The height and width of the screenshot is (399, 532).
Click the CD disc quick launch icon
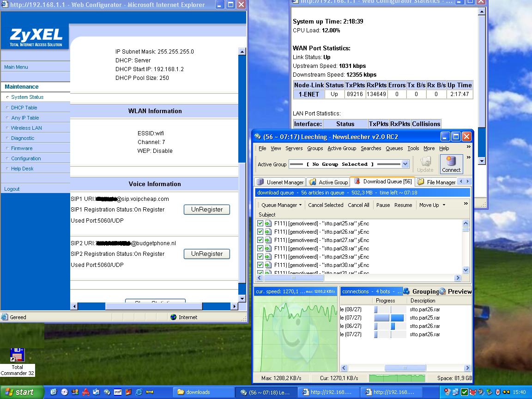pos(64,392)
